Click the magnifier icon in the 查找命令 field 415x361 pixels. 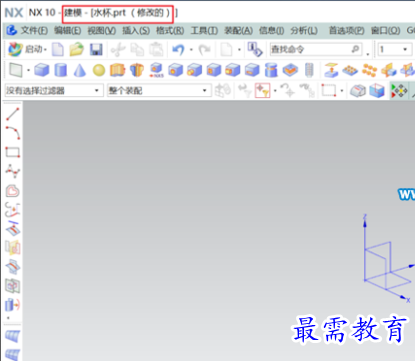356,49
